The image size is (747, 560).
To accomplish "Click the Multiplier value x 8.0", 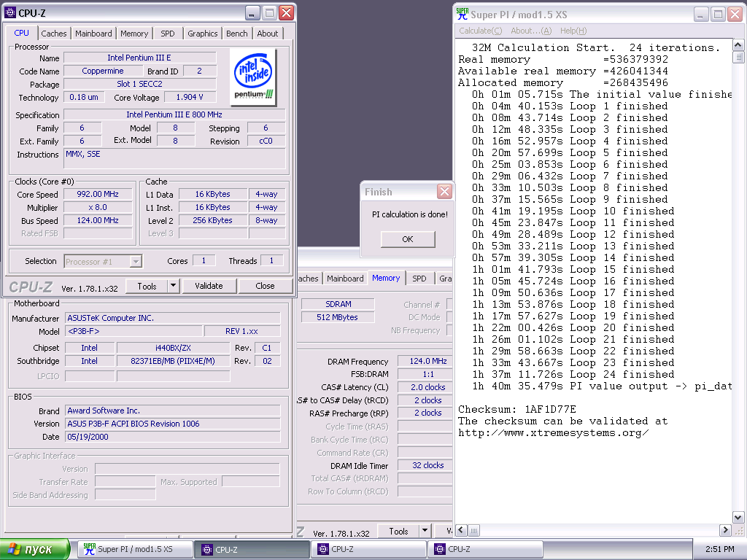I will point(98,208).
